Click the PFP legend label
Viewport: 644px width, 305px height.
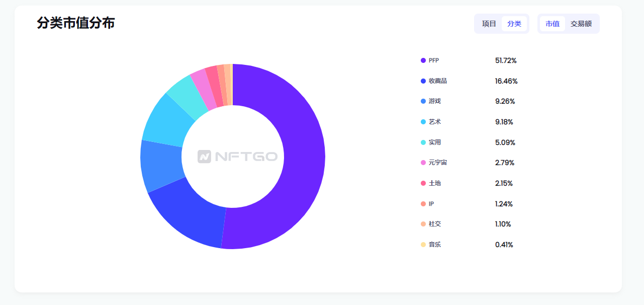click(x=434, y=60)
